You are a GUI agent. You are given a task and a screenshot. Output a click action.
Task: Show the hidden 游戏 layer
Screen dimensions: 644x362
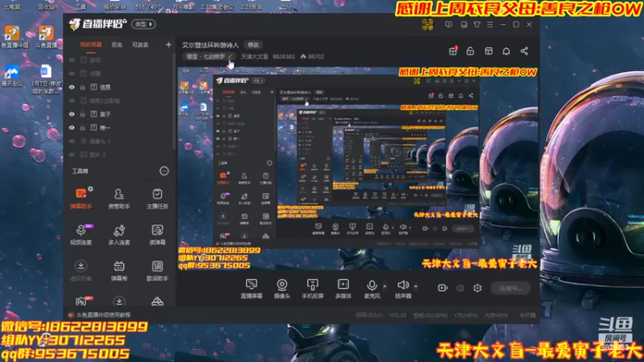click(x=72, y=60)
